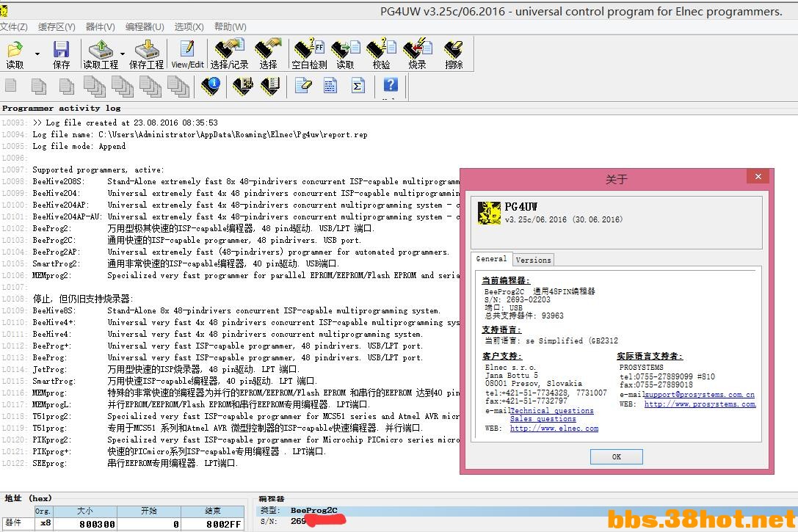The width and height of the screenshot is (798, 532).
Task: Click the 保存工程 save project icon
Action: [x=147, y=54]
